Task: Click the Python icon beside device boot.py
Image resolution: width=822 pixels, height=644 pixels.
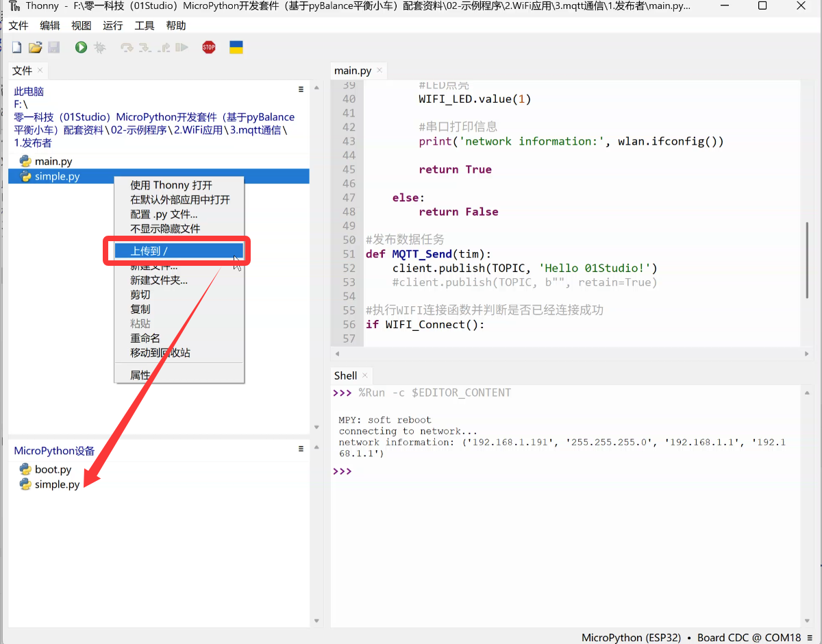Action: [x=25, y=469]
